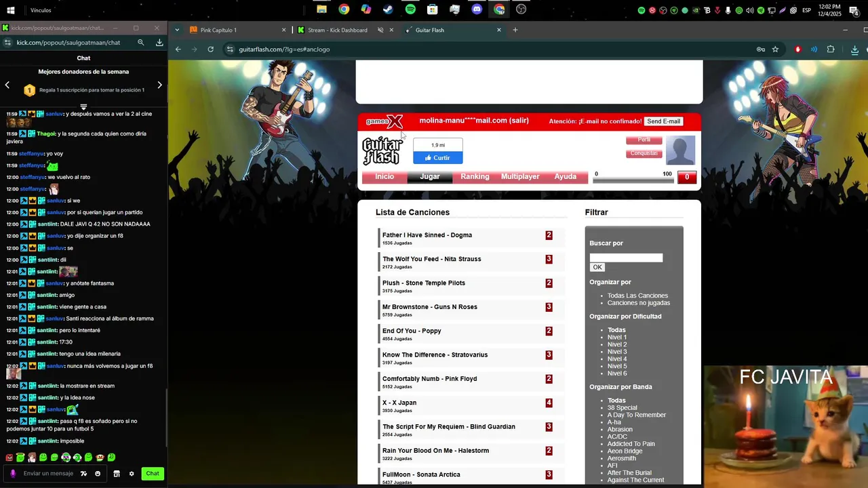The height and width of the screenshot is (488, 868).
Task: Click the microphone icon in Kick chat
Action: click(13, 474)
